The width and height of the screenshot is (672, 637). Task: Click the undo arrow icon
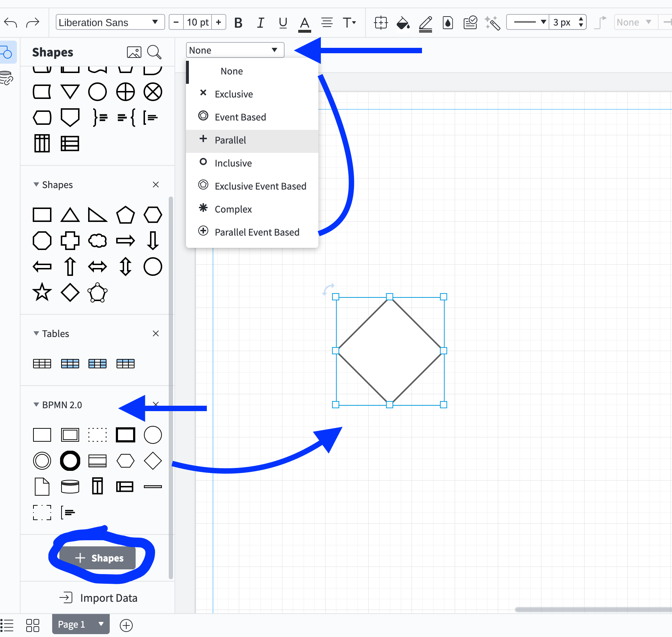tap(10, 23)
